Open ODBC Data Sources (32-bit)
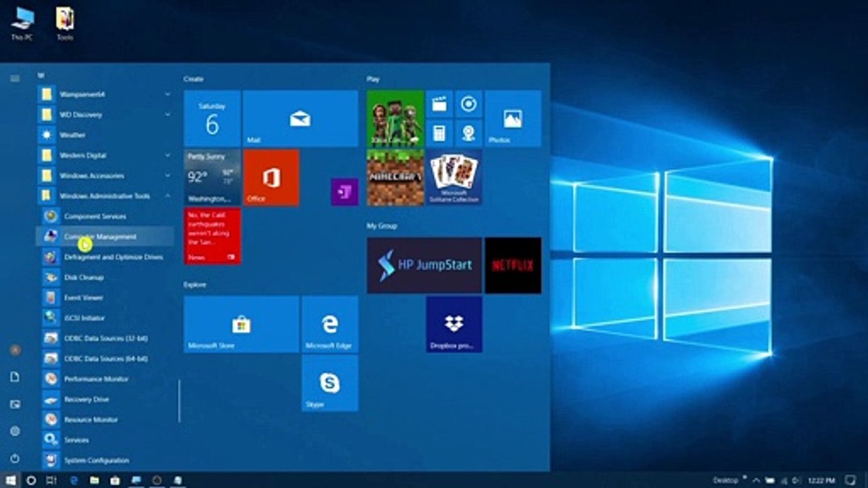The image size is (868, 488). coord(105,338)
